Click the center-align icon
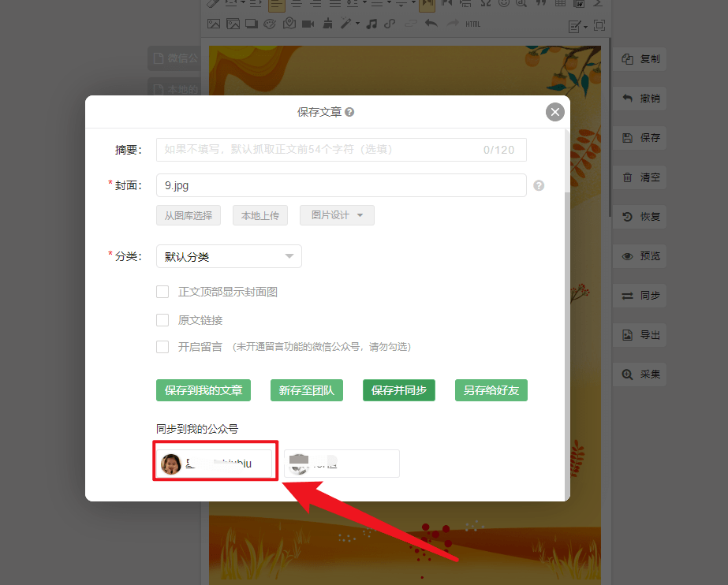 (297, 4)
